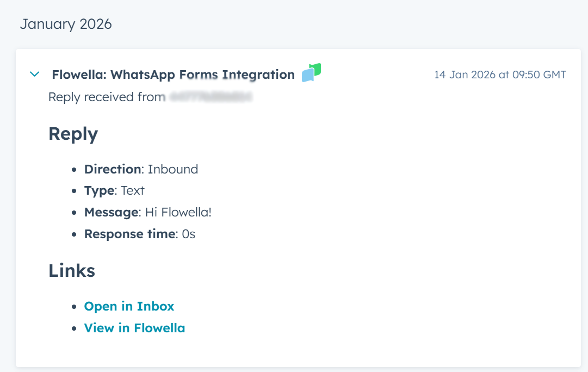Click the GMT timezone in the timestamp
The height and width of the screenshot is (372, 588).
pyautogui.click(x=554, y=75)
